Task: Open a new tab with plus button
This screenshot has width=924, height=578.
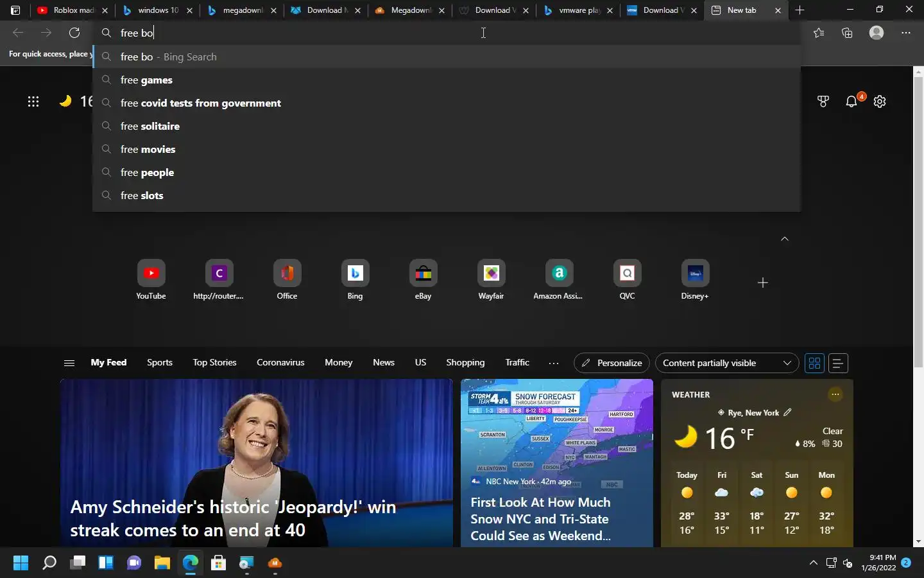Action: point(800,10)
